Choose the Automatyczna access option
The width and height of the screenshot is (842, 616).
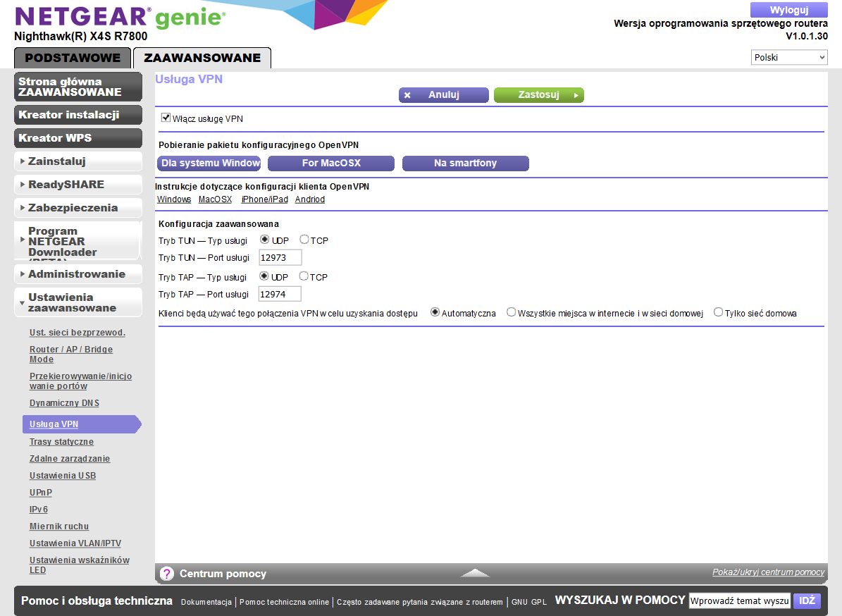[x=435, y=312]
